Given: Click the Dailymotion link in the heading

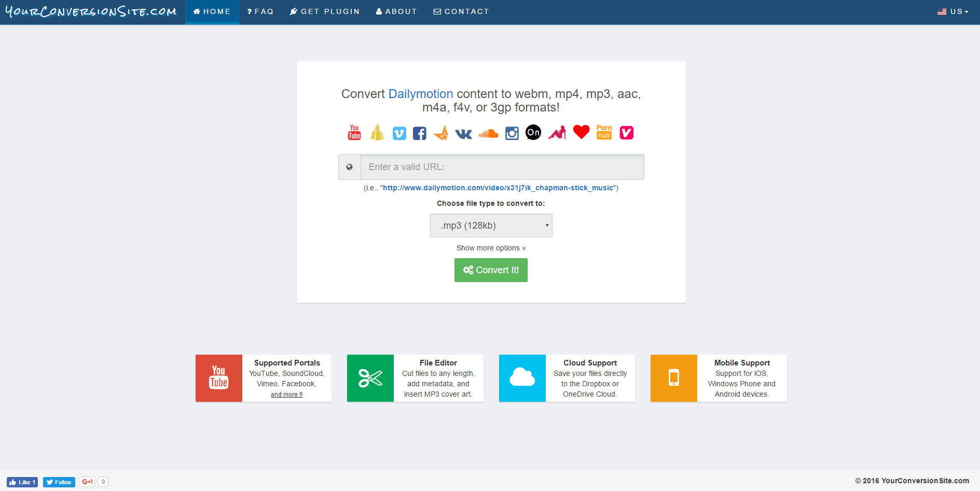Looking at the screenshot, I should click(x=421, y=94).
